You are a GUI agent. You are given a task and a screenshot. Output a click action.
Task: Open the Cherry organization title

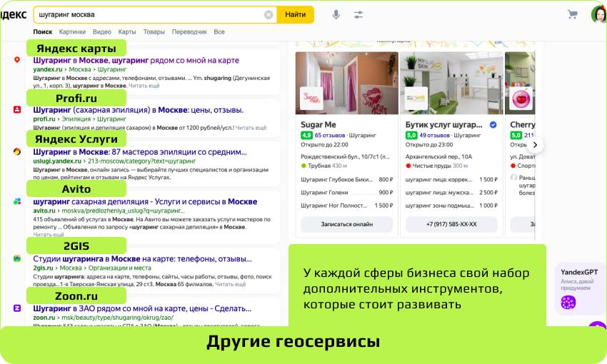pyautogui.click(x=522, y=125)
